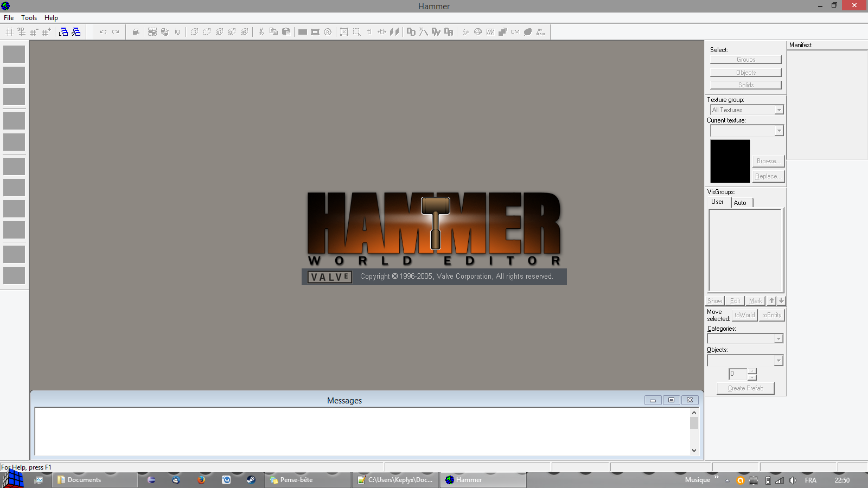This screenshot has width=868, height=488.
Task: Expand the Categories dropdown
Action: pos(778,339)
